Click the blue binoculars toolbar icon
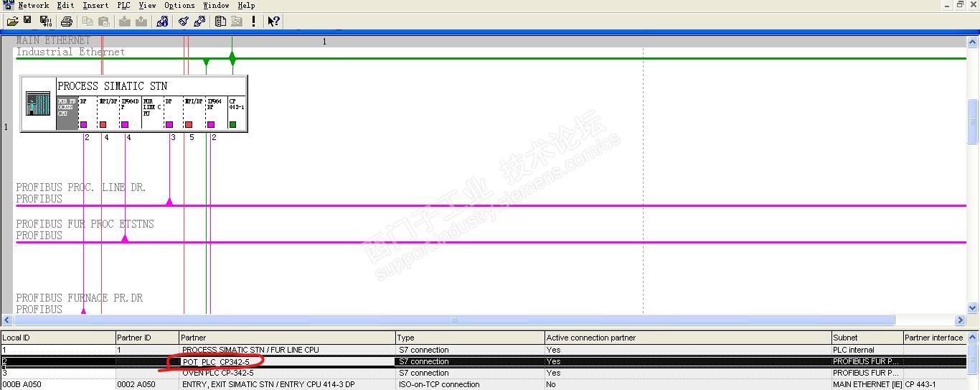980x390 pixels. point(162,22)
